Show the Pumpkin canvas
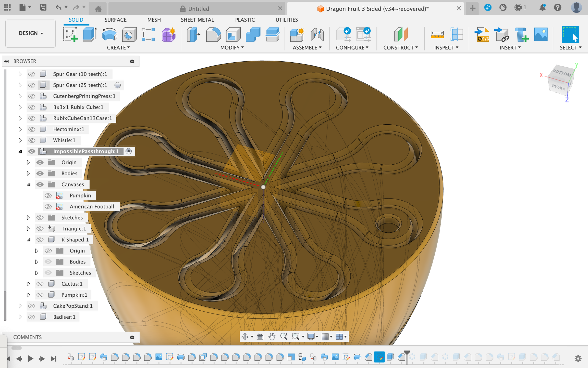This screenshot has width=588, height=368. pos(48,196)
